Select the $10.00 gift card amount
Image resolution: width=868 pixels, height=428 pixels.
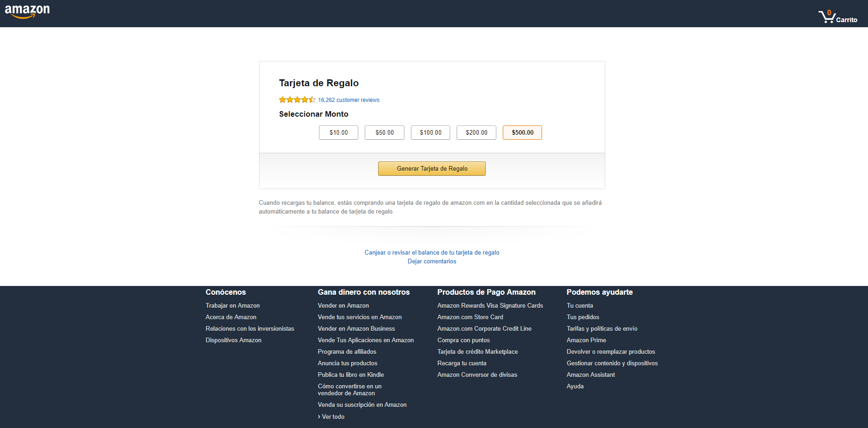338,132
